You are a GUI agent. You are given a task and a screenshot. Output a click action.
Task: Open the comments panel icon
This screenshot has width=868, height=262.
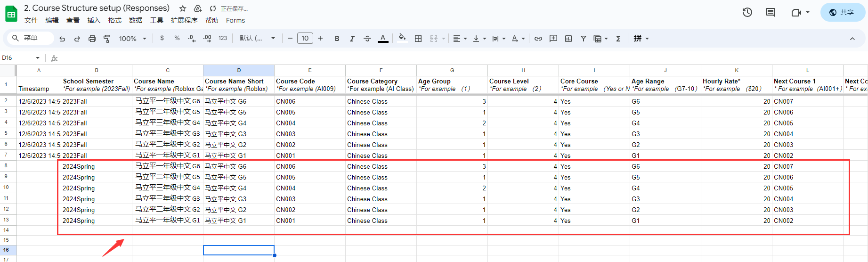[x=771, y=13]
